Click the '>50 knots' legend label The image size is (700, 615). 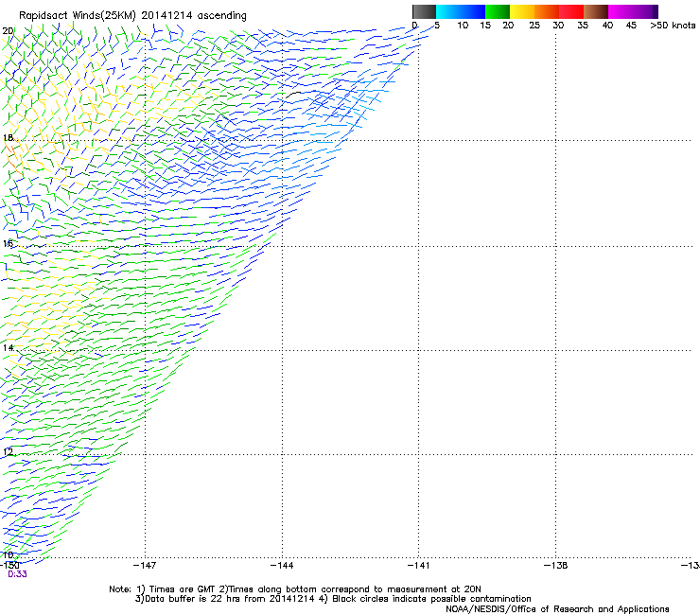[x=673, y=26]
